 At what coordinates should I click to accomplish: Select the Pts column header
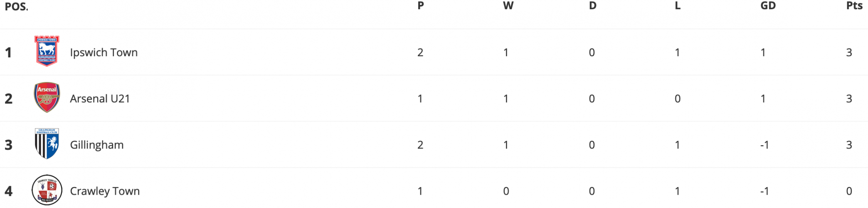coord(854,6)
